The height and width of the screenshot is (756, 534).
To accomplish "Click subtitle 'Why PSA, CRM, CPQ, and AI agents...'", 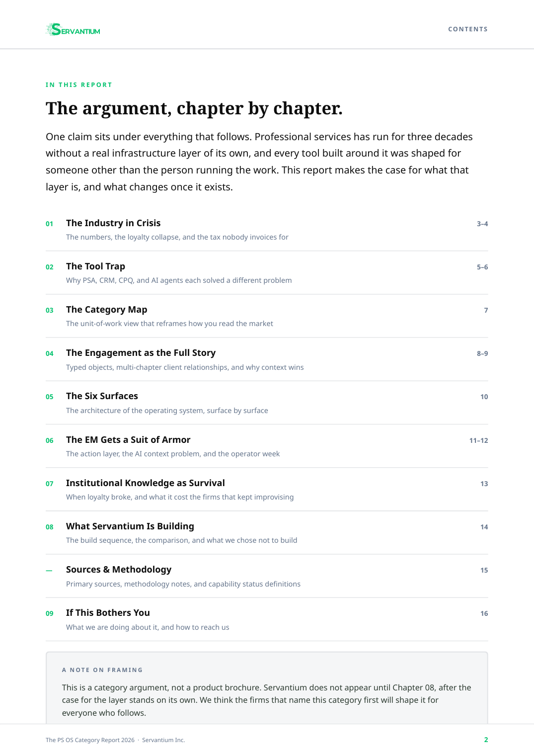I will (x=179, y=281).
